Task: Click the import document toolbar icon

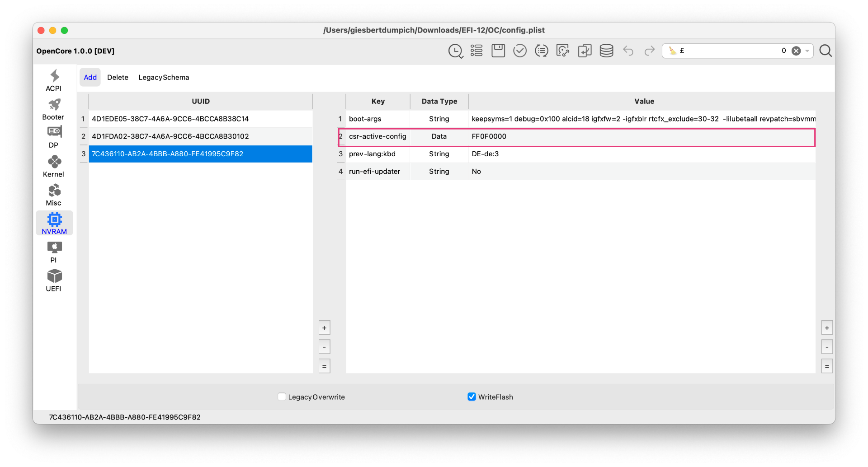Action: pos(585,51)
